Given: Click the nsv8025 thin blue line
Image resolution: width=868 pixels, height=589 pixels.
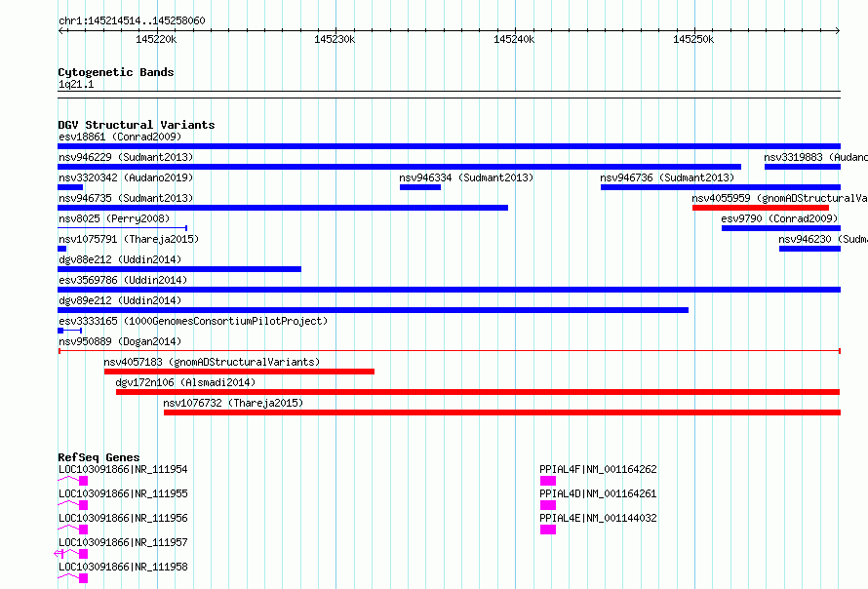Looking at the screenshot, I should [122, 228].
